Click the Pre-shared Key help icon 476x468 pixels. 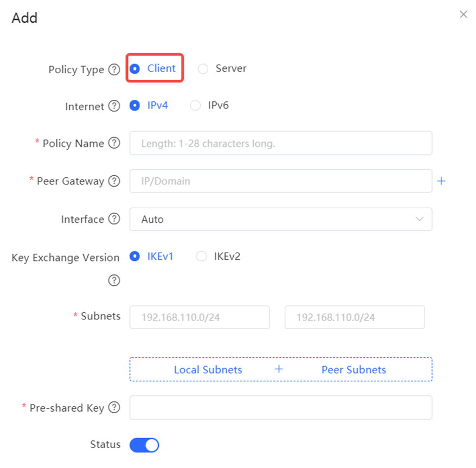coord(114,407)
